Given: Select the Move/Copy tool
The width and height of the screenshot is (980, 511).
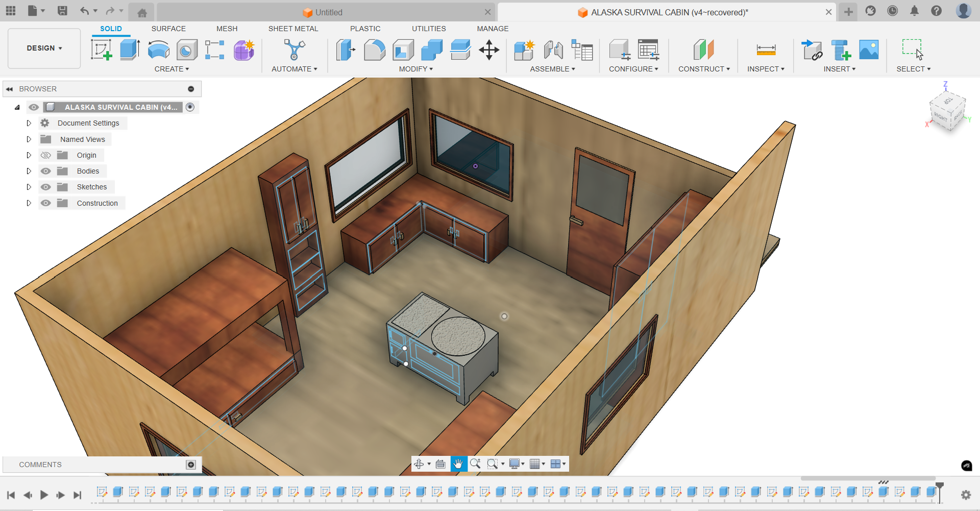Looking at the screenshot, I should [x=489, y=50].
